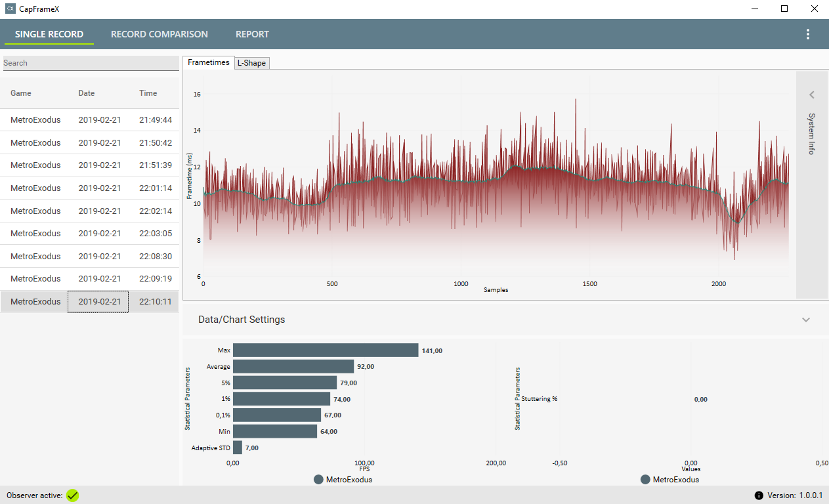
Task: Open the Record Comparison tab
Action: tap(159, 34)
